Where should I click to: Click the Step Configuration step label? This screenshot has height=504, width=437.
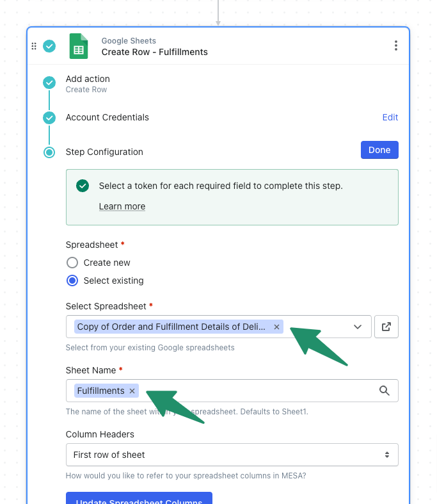(x=104, y=152)
